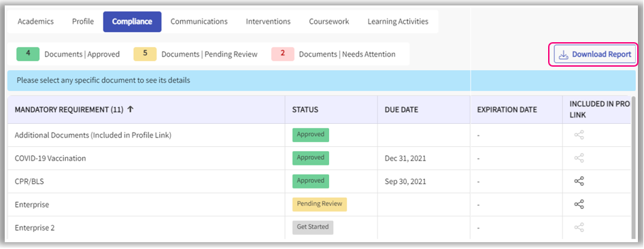Click share icon in Enterprise row
644x249 pixels.
[x=579, y=204]
